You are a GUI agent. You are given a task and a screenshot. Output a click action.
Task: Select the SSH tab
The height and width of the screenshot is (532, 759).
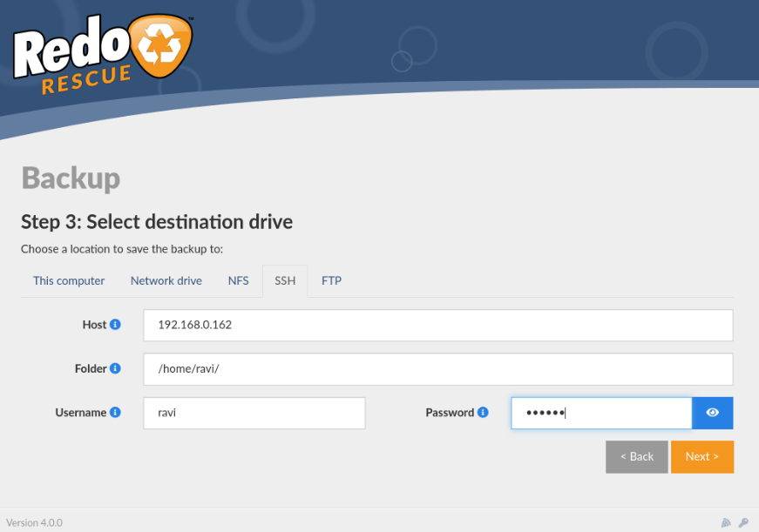point(285,281)
